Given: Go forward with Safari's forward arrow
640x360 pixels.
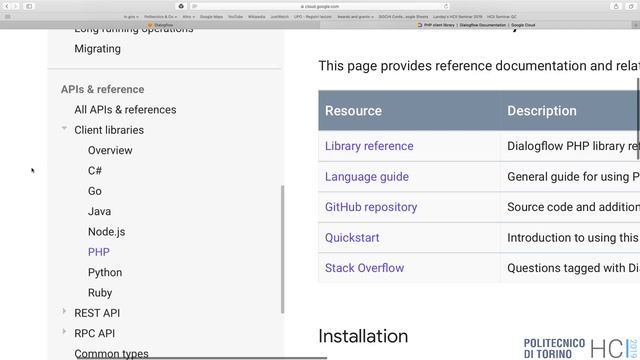Looking at the screenshot, I should [16, 6].
